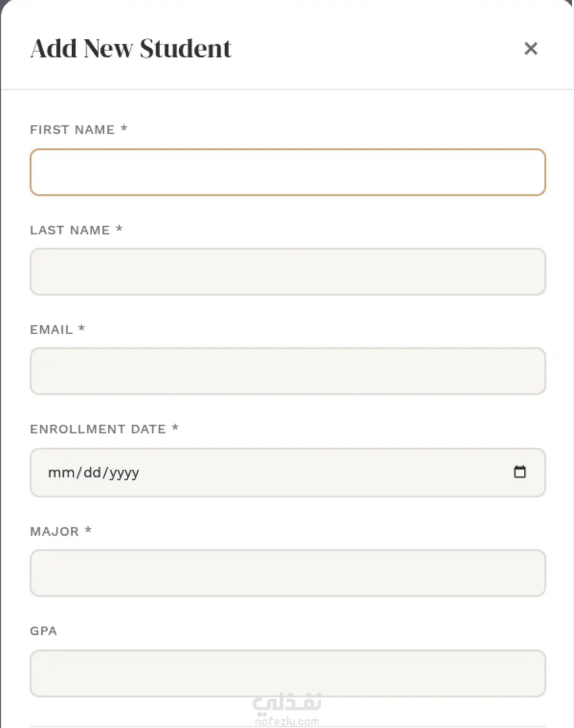Select the GPA input box
This screenshot has width=574, height=728.
[287, 673]
